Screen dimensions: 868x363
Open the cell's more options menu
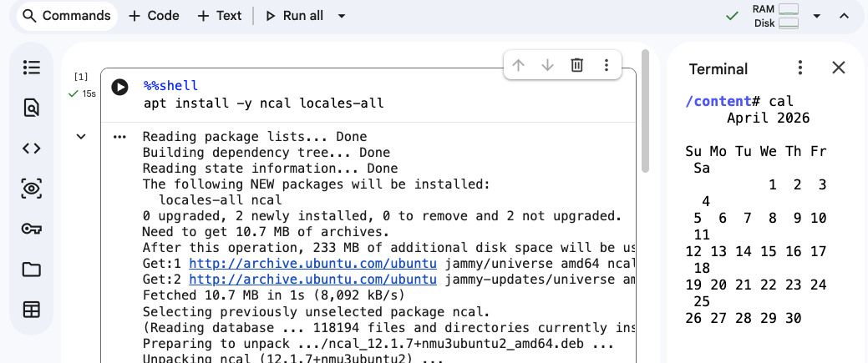click(607, 65)
